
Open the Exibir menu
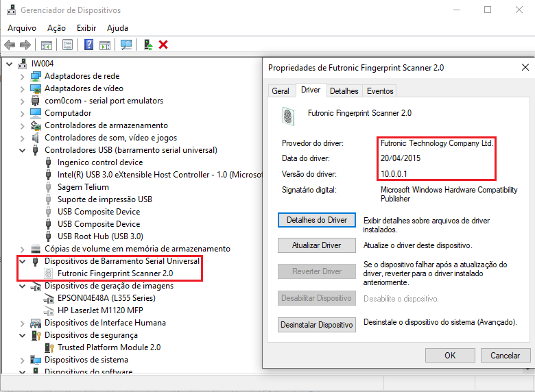pyautogui.click(x=86, y=28)
